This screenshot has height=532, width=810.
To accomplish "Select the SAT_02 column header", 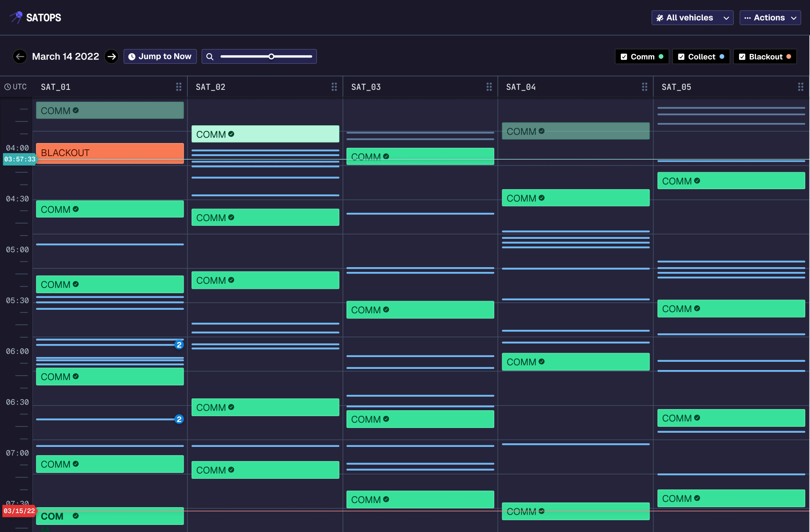I will pos(210,87).
